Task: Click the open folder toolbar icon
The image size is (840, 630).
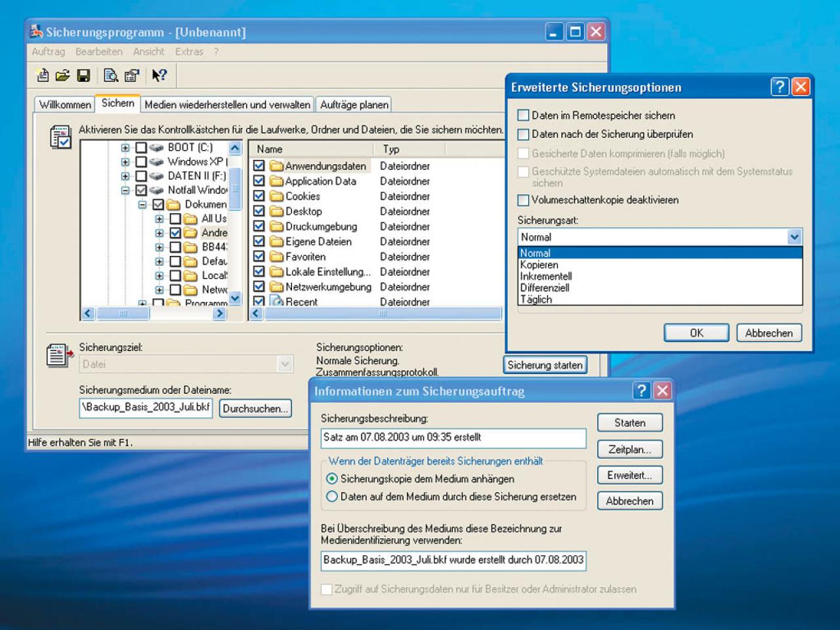Action: [x=62, y=75]
